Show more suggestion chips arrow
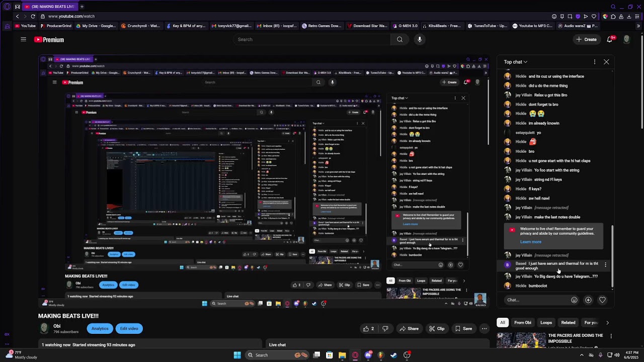Viewport: 644px width, 362px height. coord(607,323)
